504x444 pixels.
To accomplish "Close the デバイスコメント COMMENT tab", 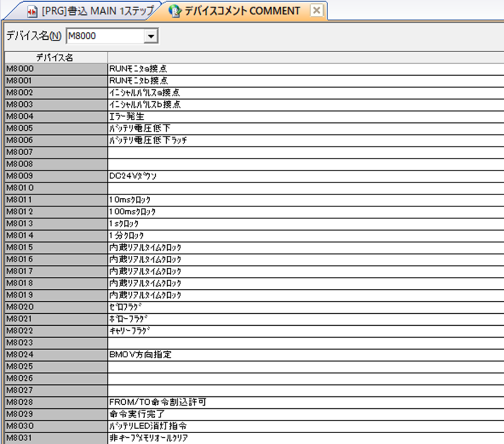I will pos(316,11).
